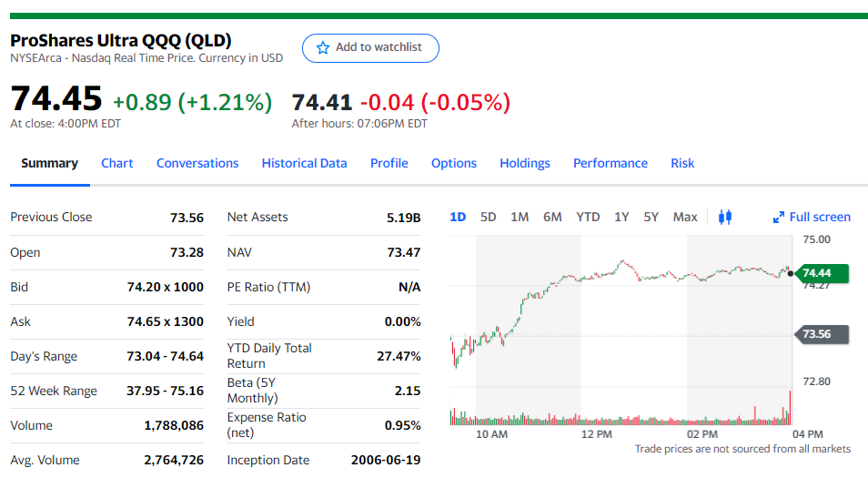Click the 75.00 price axis label

coord(816,239)
